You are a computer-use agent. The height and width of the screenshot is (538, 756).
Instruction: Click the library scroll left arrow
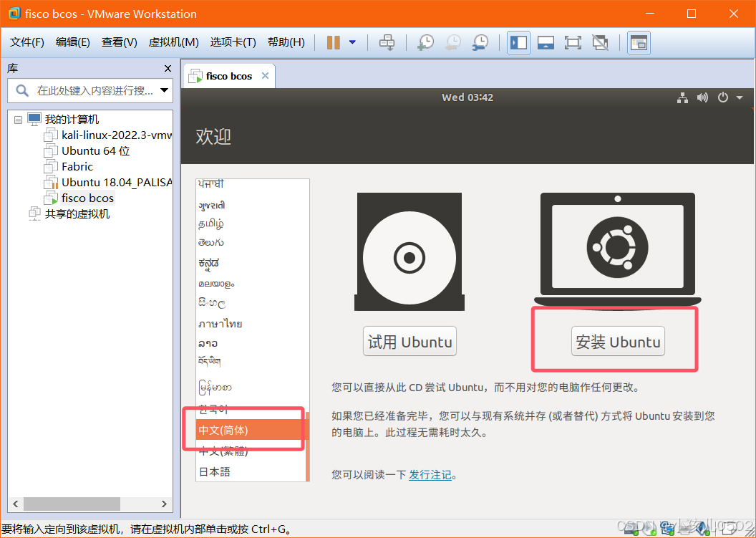(16, 504)
